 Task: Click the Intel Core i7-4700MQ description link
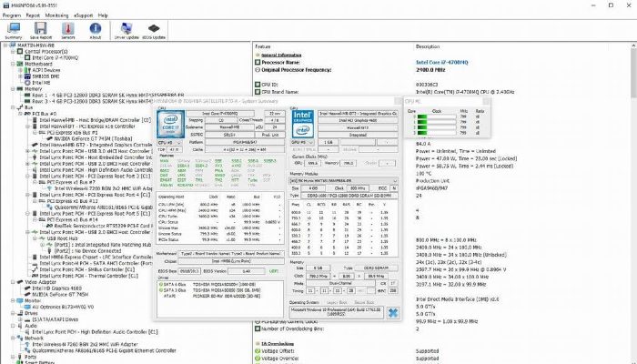click(x=442, y=62)
